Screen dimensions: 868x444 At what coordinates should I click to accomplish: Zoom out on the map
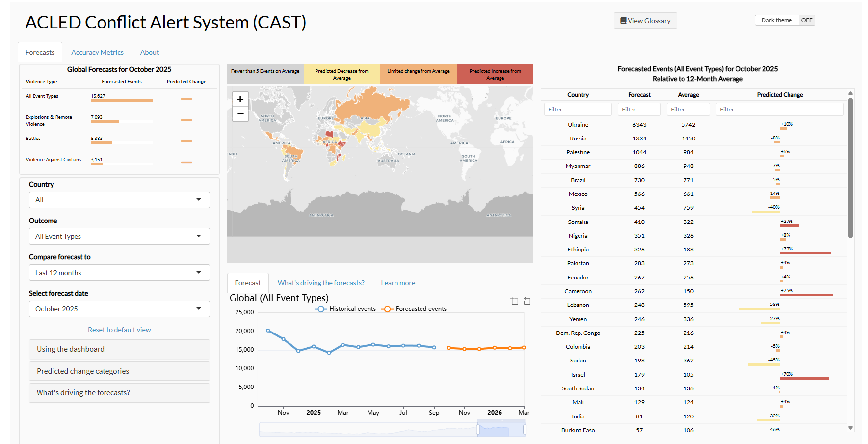click(x=240, y=114)
